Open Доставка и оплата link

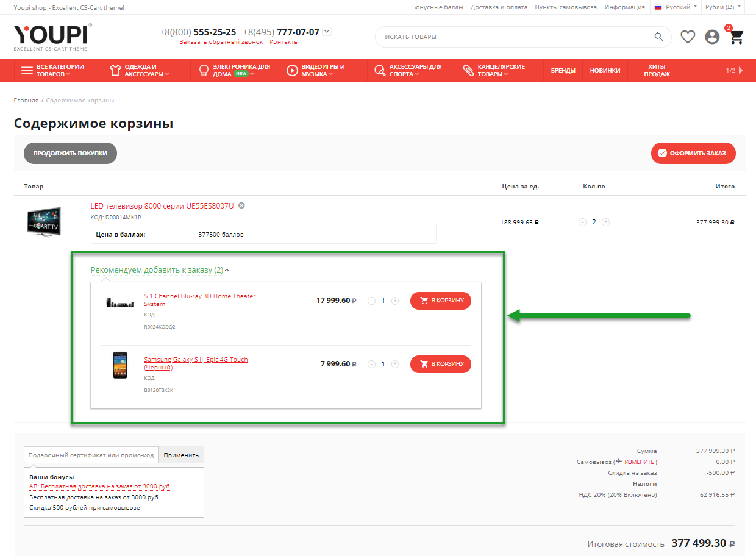(x=499, y=7)
